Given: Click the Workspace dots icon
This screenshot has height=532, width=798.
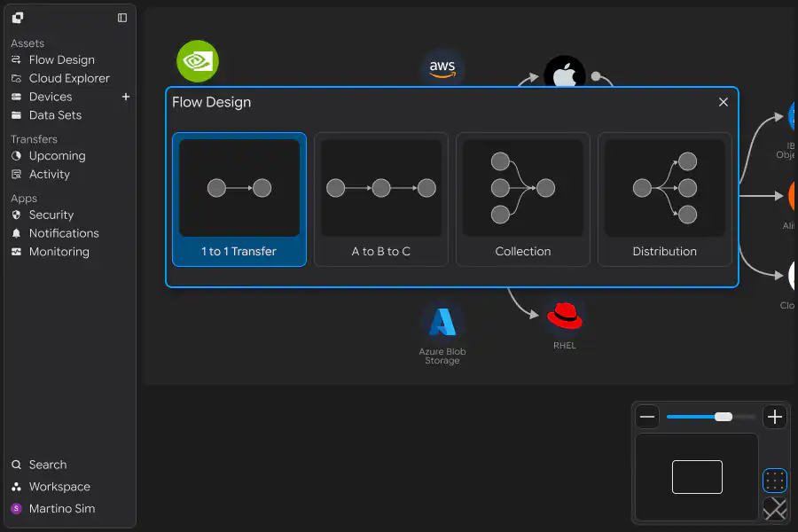Looking at the screenshot, I should pyautogui.click(x=16, y=487).
